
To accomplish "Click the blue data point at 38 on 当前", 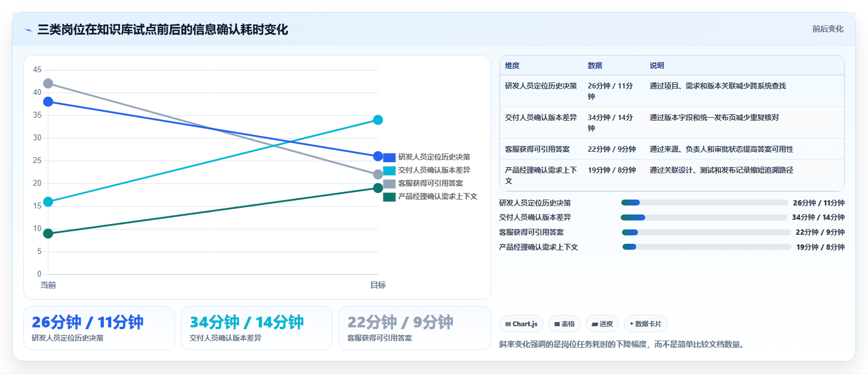I will click(x=48, y=102).
